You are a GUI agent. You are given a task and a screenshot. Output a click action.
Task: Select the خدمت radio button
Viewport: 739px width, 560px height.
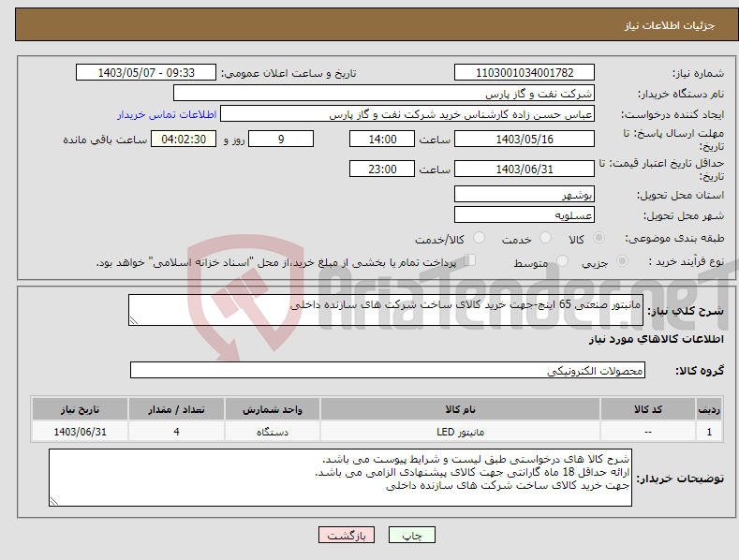click(545, 238)
